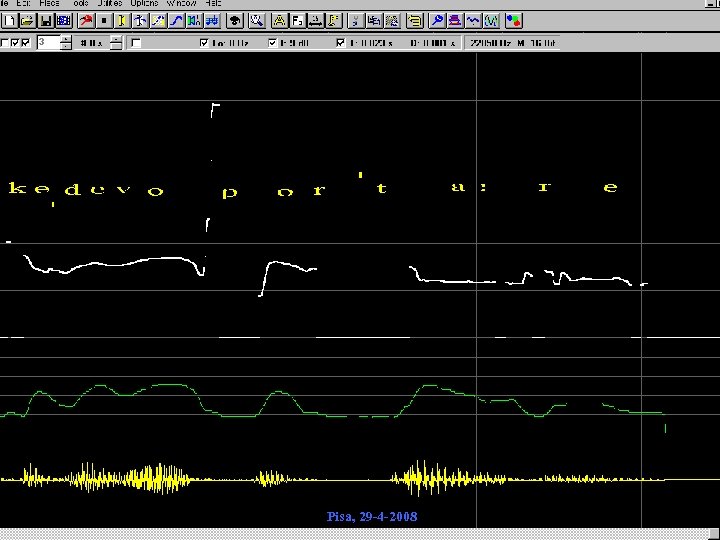Click the 'kedevo' transcription label
The image size is (720, 540).
point(86,189)
